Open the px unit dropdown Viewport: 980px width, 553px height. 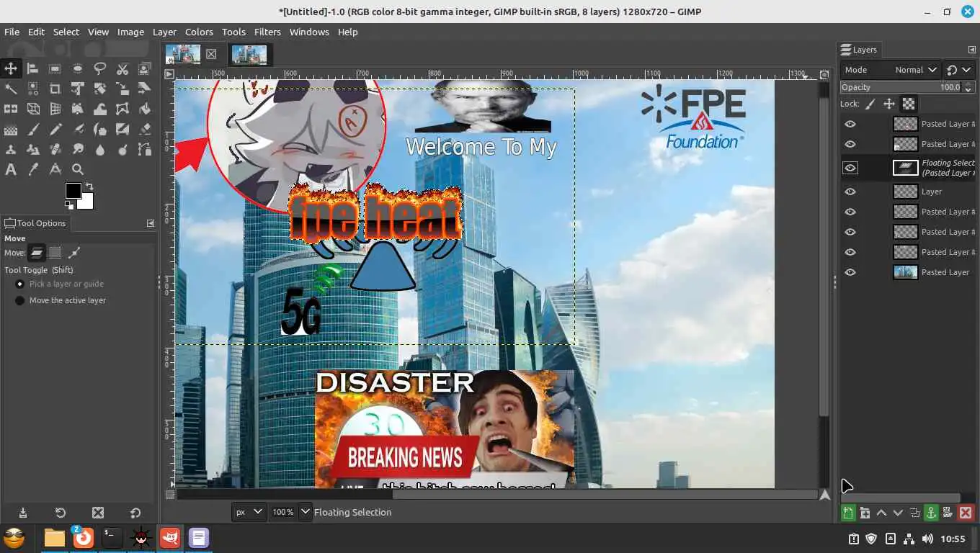pos(249,512)
